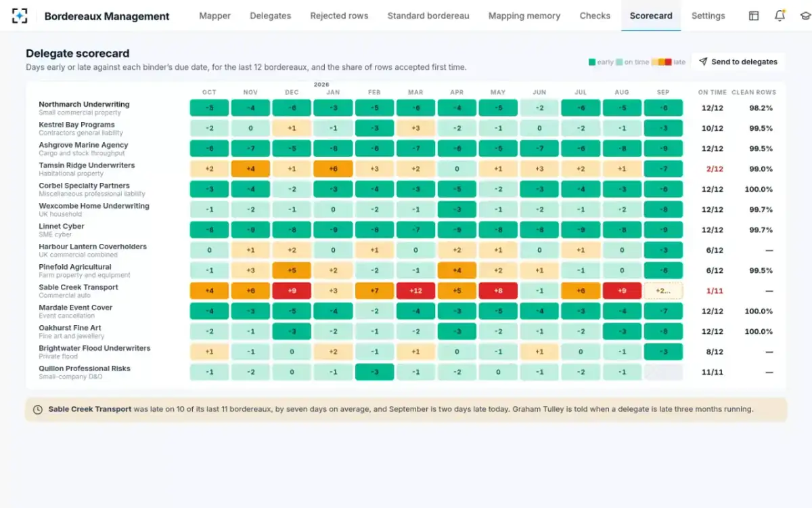The width and height of the screenshot is (812, 508).
Task: Click Brightwater Flood's 8/12 on-time value
Action: click(715, 352)
